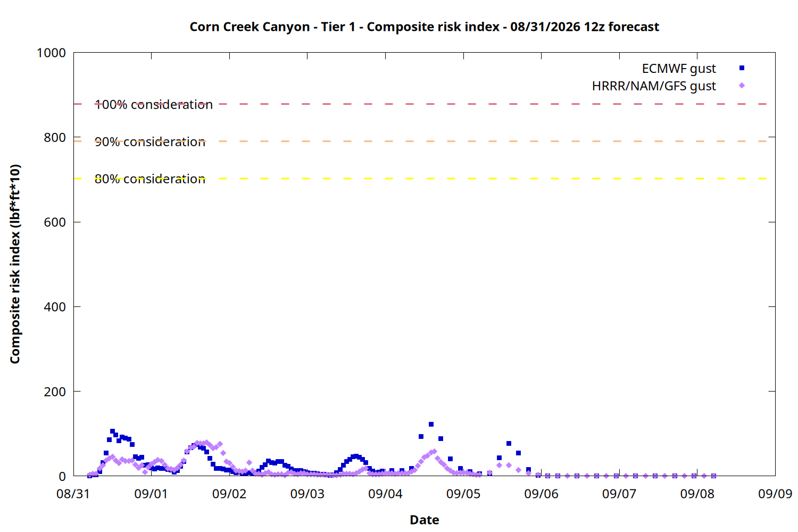Click the 200 y-axis tick label
The height and width of the screenshot is (532, 798).
[x=55, y=392]
